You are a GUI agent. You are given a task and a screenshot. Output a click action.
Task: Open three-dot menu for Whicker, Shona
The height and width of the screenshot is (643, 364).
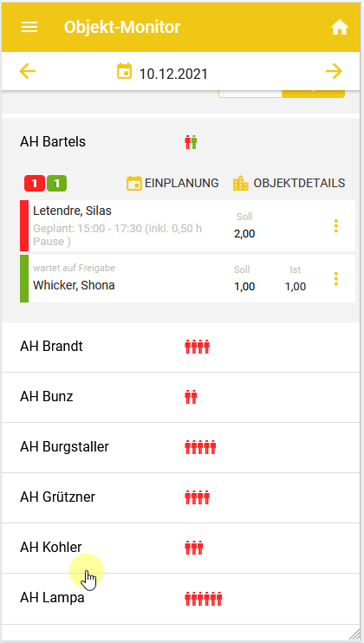tap(336, 279)
